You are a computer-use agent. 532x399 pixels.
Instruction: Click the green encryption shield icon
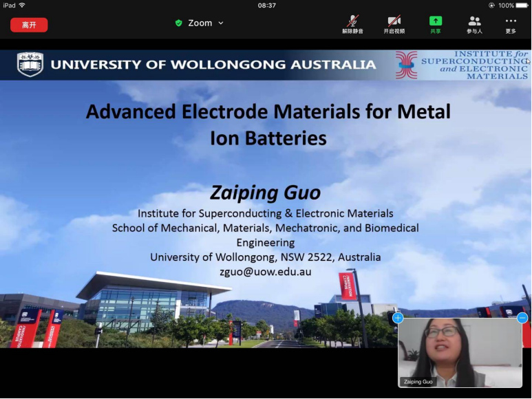pyautogui.click(x=179, y=23)
